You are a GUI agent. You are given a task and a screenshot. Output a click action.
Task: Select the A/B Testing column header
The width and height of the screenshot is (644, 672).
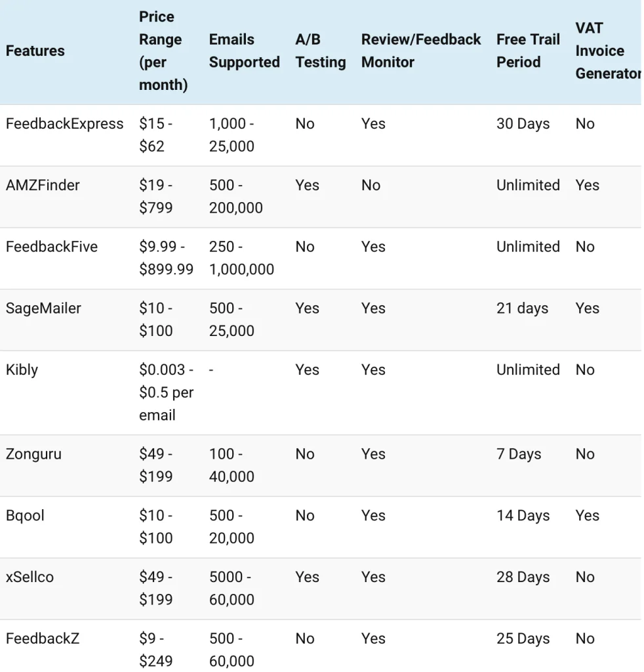(320, 51)
